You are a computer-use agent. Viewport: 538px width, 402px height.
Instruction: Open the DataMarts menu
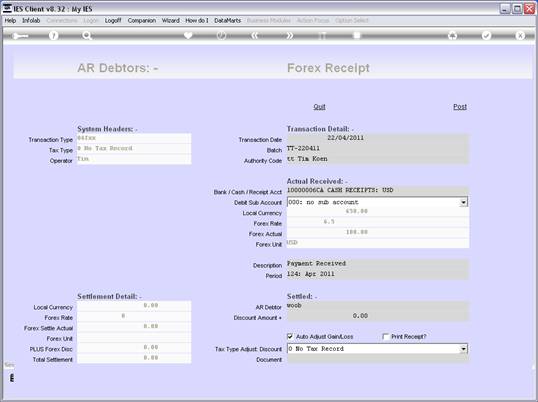(x=227, y=21)
